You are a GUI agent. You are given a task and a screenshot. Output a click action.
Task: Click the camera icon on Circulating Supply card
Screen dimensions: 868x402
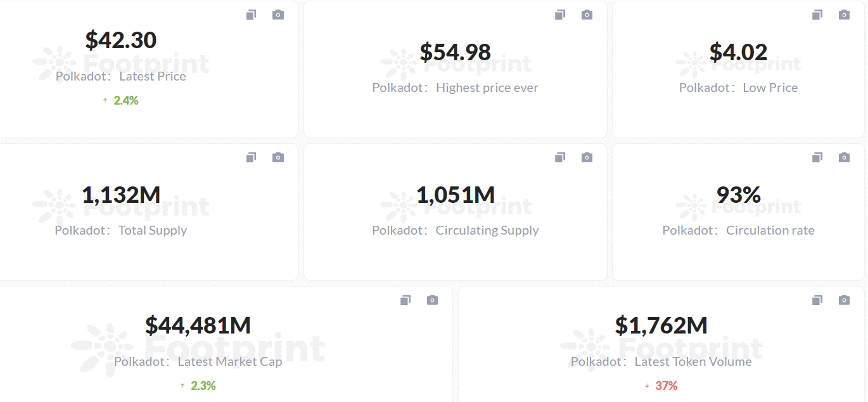(x=587, y=157)
